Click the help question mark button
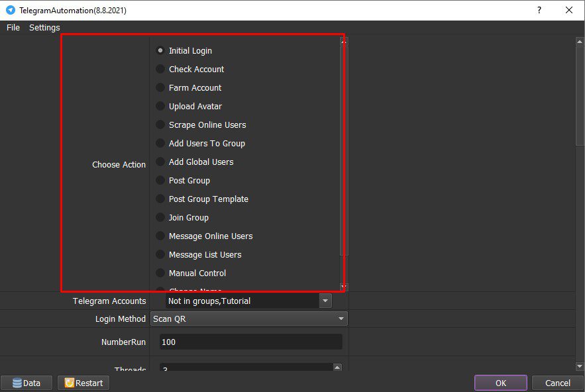The height and width of the screenshot is (392, 585). click(539, 10)
